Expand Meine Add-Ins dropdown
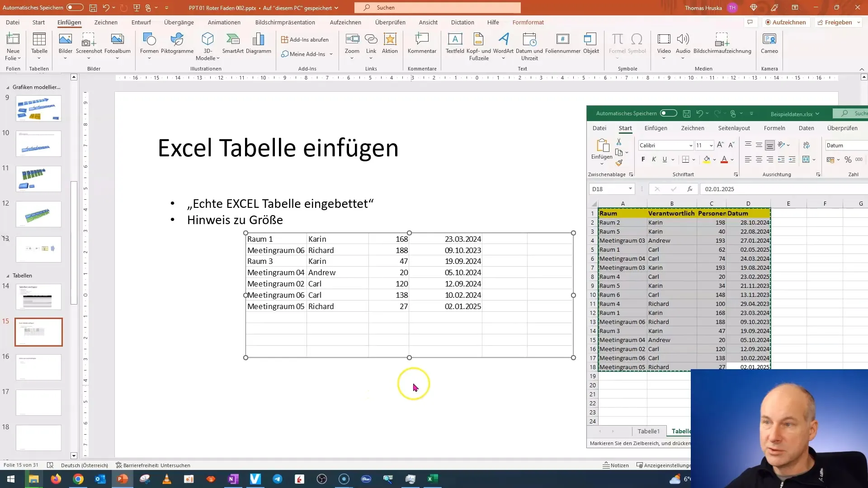Screen dimensions: 868x488 tap(331, 54)
